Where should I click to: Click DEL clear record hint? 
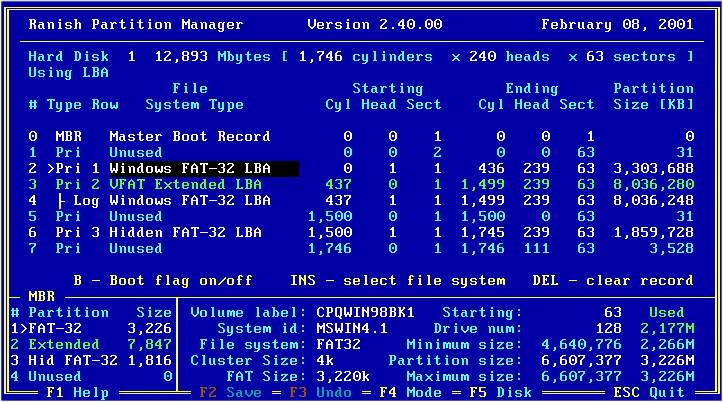[x=613, y=280]
